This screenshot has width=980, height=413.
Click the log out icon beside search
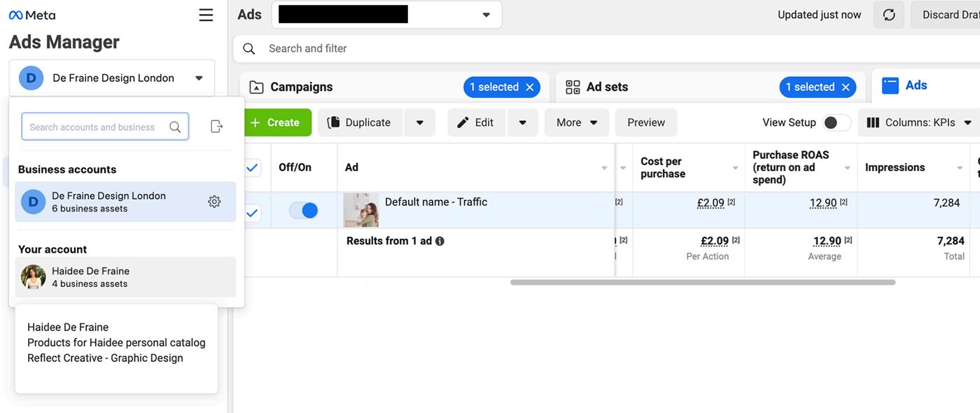[217, 126]
